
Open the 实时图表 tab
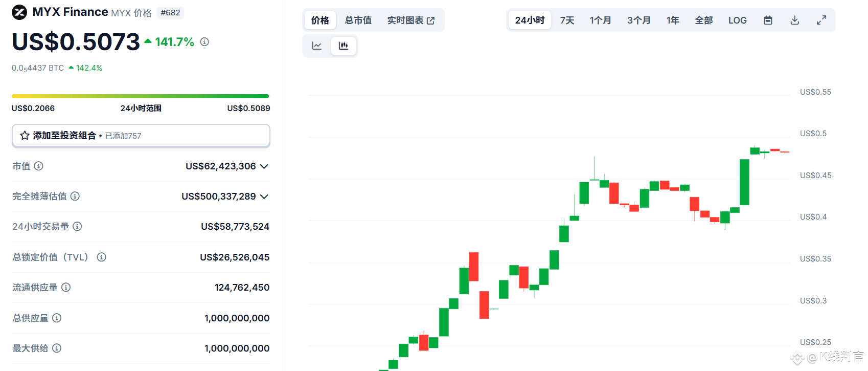tap(410, 20)
